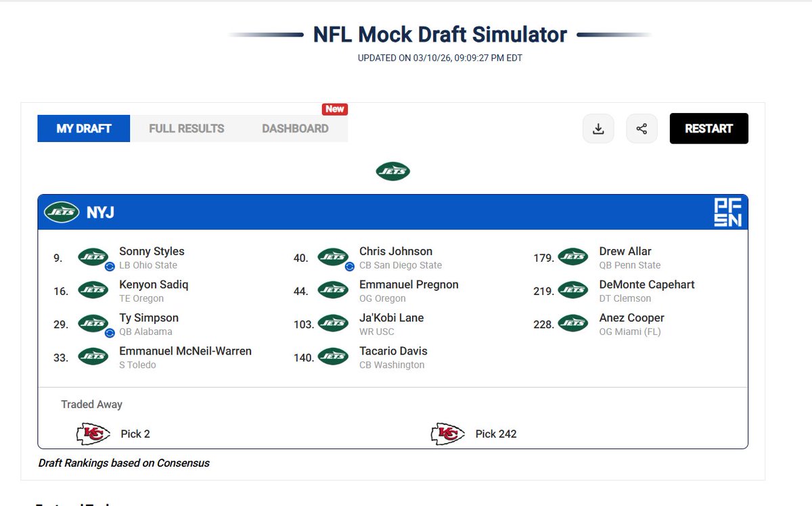Click the blue trade badge on pick 29
Screen dimensions: 812x506
110,333
